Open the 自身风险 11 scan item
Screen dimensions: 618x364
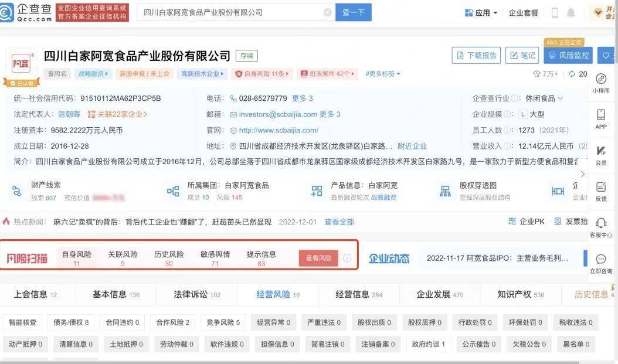click(76, 258)
